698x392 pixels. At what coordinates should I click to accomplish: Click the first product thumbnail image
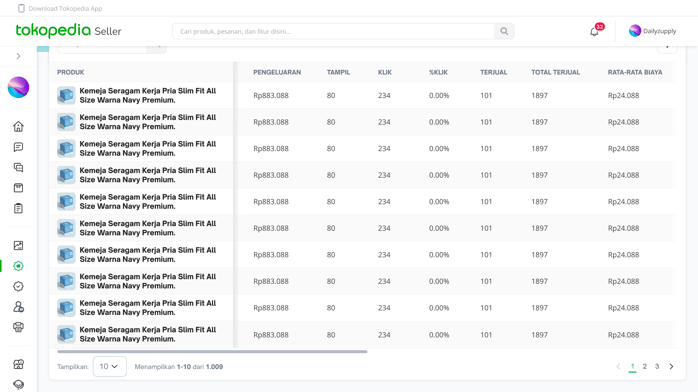coord(66,95)
